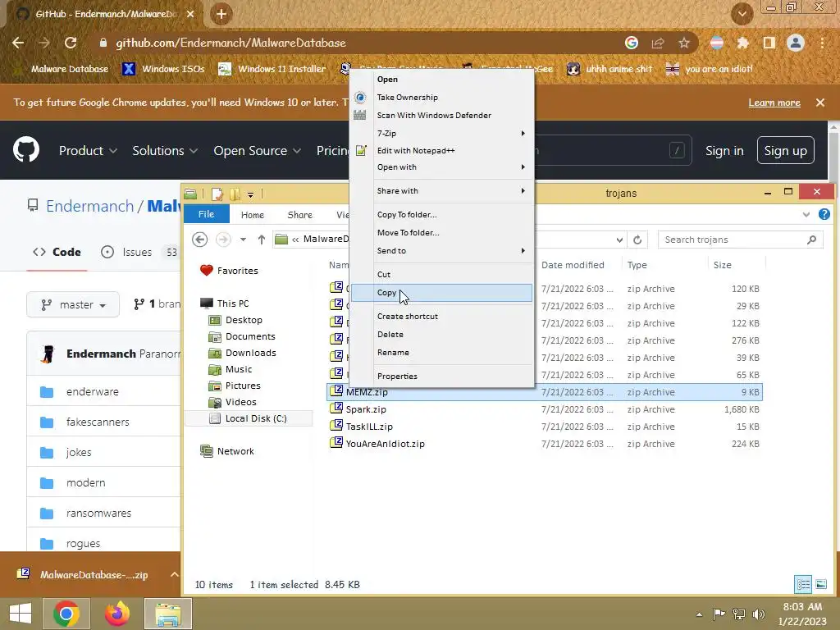Viewport: 840px width, 630px height.
Task: Choose Rename in the context menu
Action: pyautogui.click(x=441, y=353)
